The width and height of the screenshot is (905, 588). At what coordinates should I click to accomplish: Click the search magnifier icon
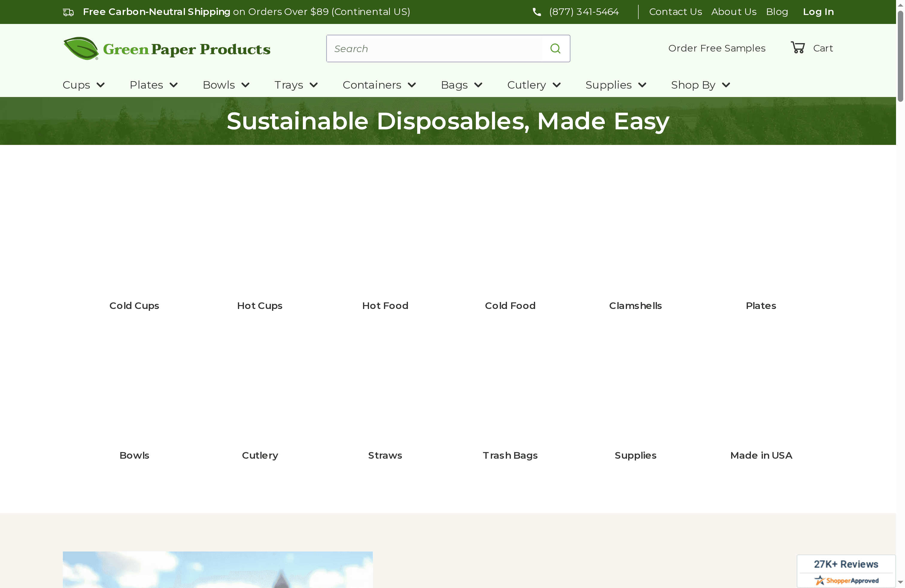point(555,48)
